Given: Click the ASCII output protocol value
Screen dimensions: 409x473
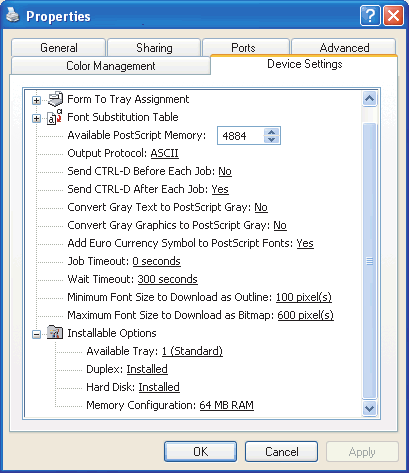Looking at the screenshot, I should [165, 153].
